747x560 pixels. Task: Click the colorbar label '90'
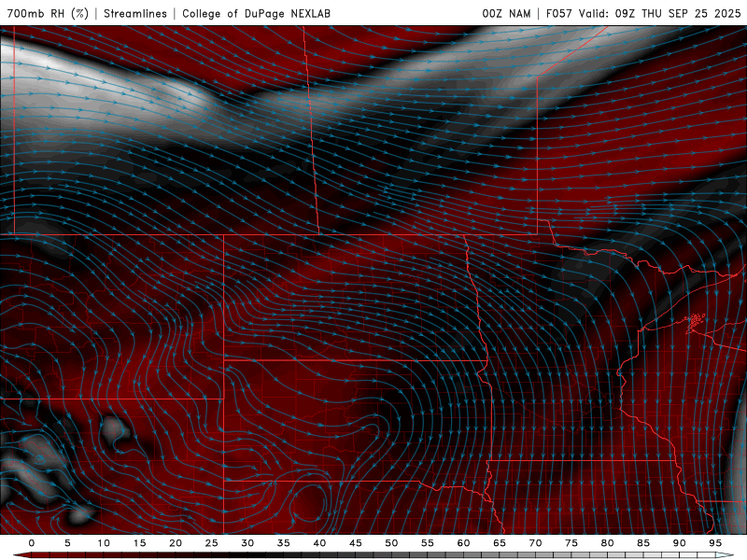pyautogui.click(x=679, y=543)
